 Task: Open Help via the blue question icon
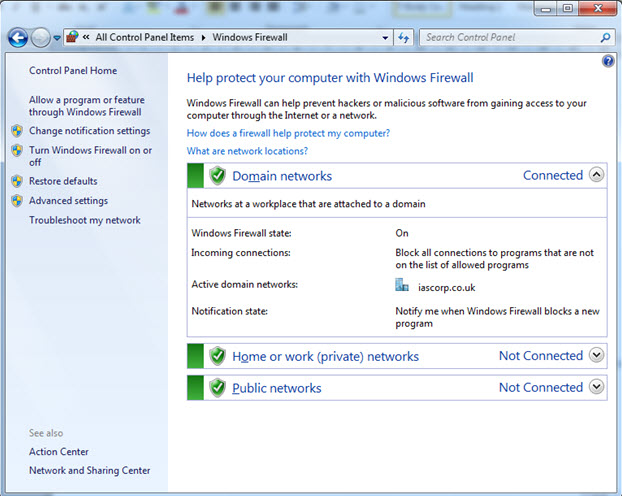tap(608, 61)
